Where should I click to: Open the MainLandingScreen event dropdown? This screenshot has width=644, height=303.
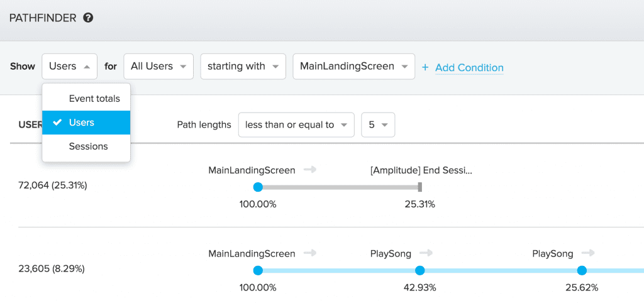coord(353,66)
